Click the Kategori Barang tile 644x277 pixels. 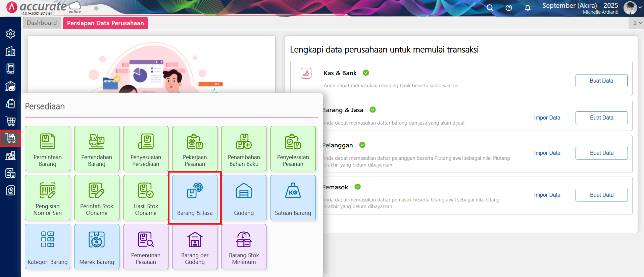(48, 246)
